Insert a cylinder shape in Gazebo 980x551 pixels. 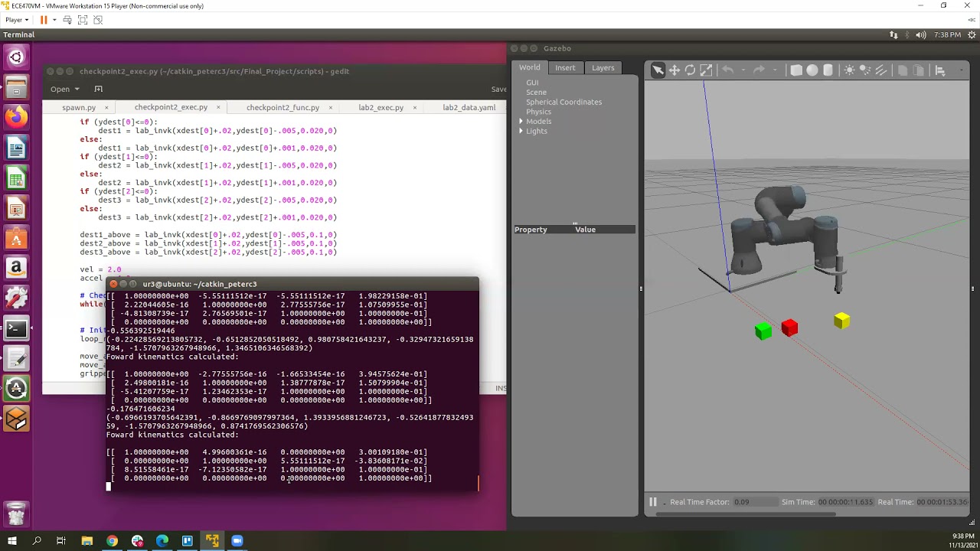(828, 70)
